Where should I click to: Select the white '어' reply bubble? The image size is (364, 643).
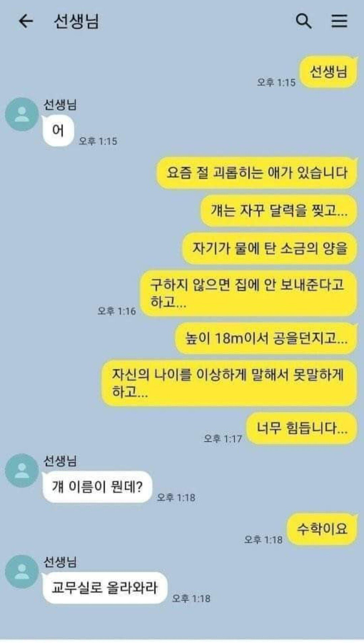click(x=58, y=130)
